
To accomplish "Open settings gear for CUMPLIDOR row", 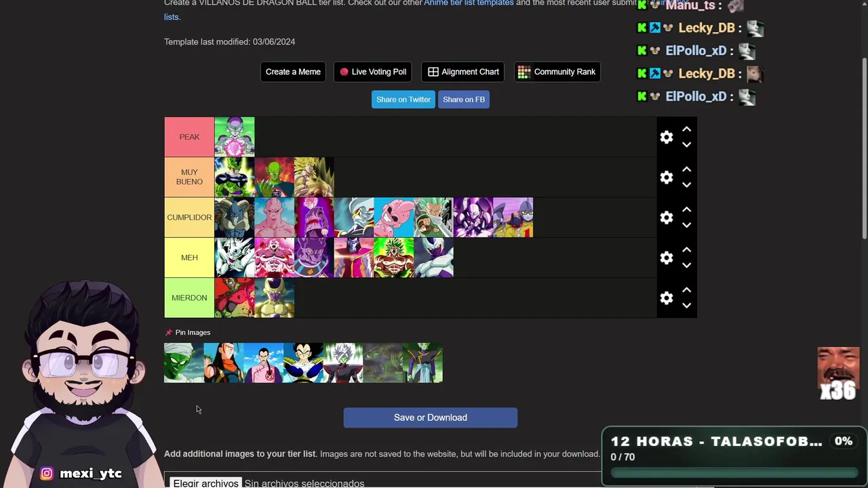I will point(667,218).
